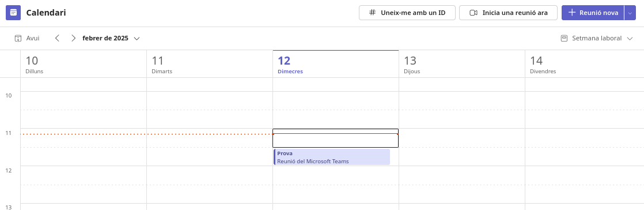The height and width of the screenshot is (210, 644).
Task: Click the 12:00 slot on Dijous 13
Action: 461,175
